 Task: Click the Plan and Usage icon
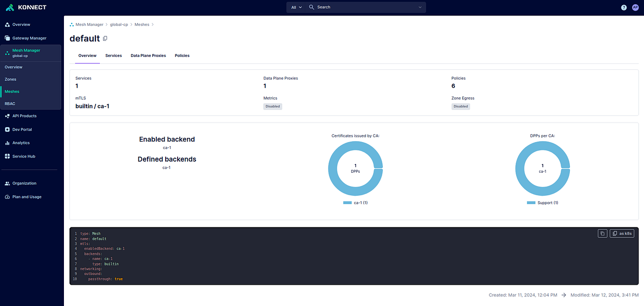(x=7, y=197)
